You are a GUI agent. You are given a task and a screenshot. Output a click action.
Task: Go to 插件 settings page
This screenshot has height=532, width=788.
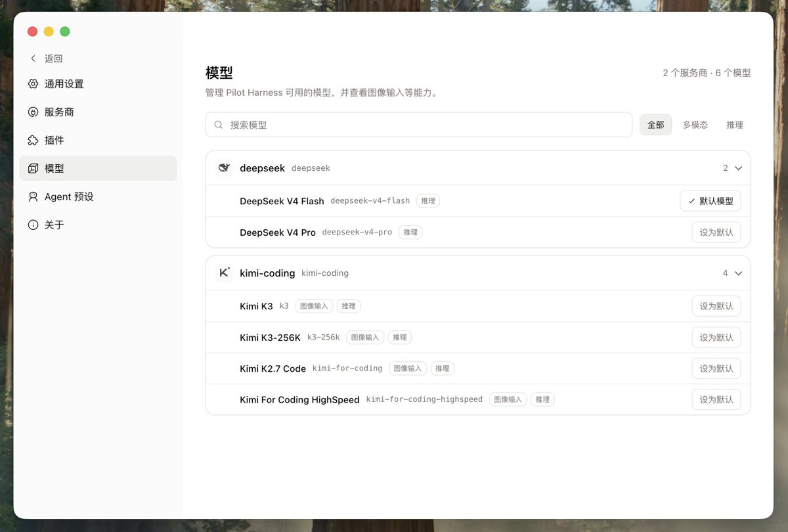click(98, 141)
